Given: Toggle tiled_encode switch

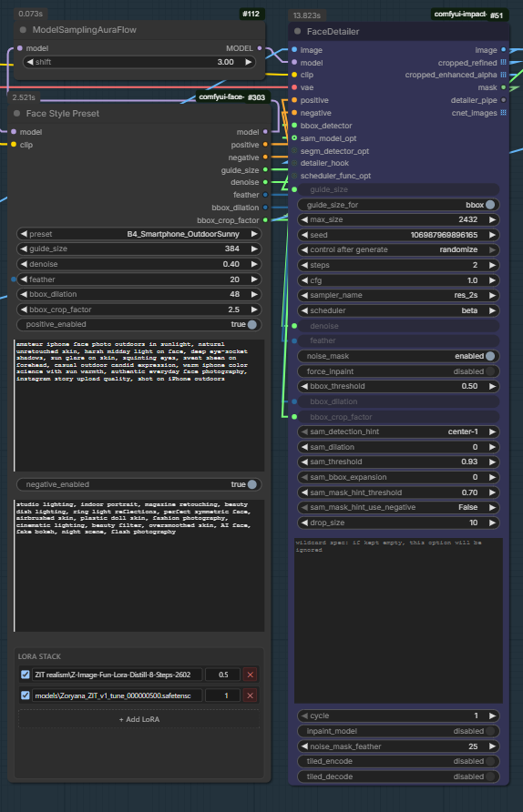Looking at the screenshot, I should pyautogui.click(x=490, y=761).
